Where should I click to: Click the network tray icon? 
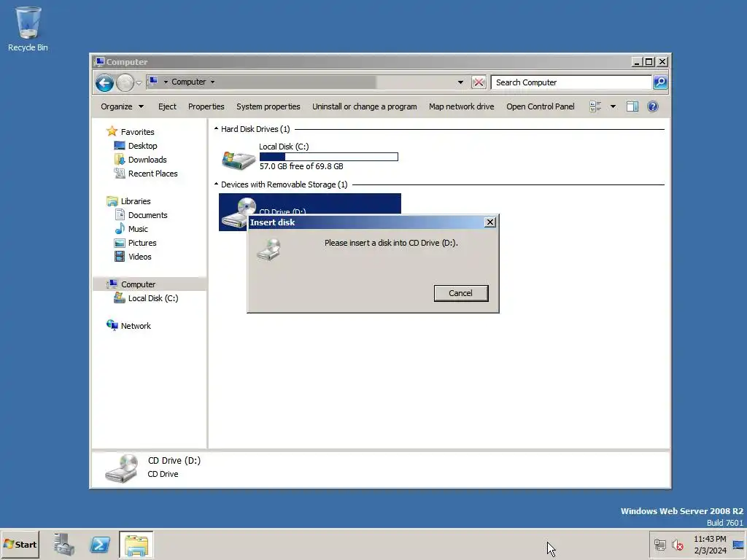(x=659, y=545)
